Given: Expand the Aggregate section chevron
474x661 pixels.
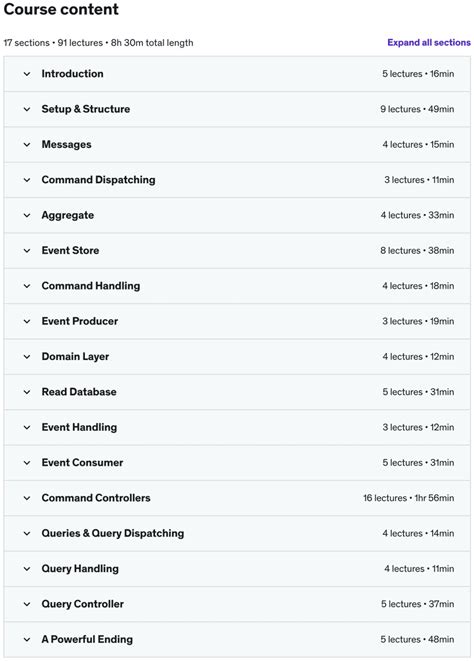Looking at the screenshot, I should [x=27, y=215].
